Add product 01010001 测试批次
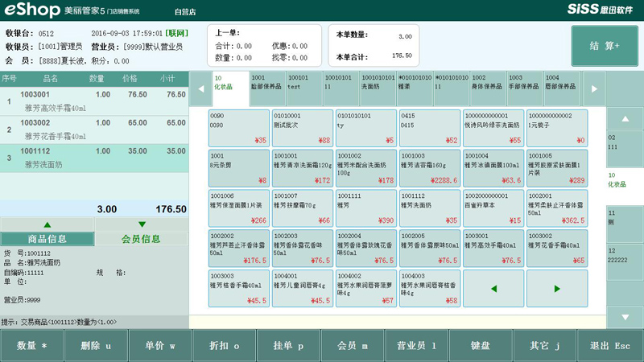Image resolution: width=644 pixels, height=362 pixels. coord(303,128)
